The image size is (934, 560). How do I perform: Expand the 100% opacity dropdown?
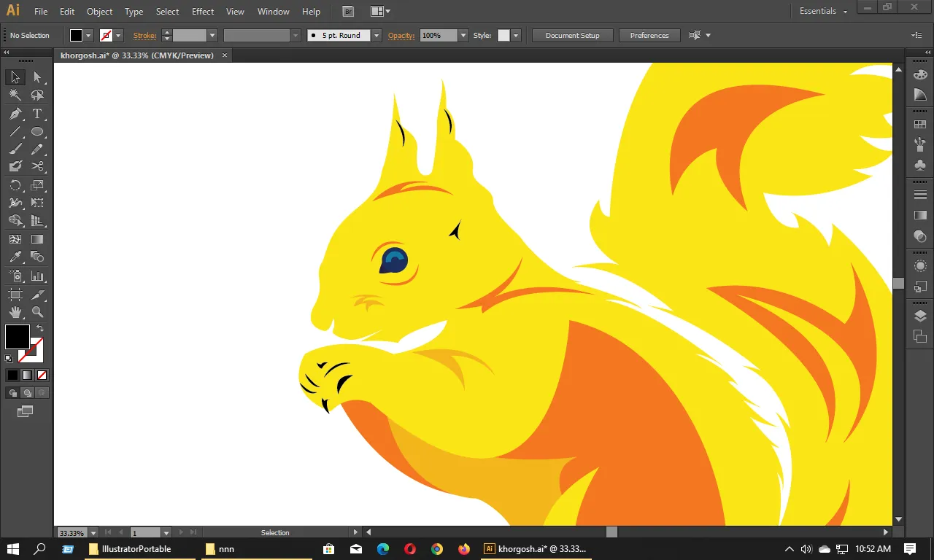point(463,35)
